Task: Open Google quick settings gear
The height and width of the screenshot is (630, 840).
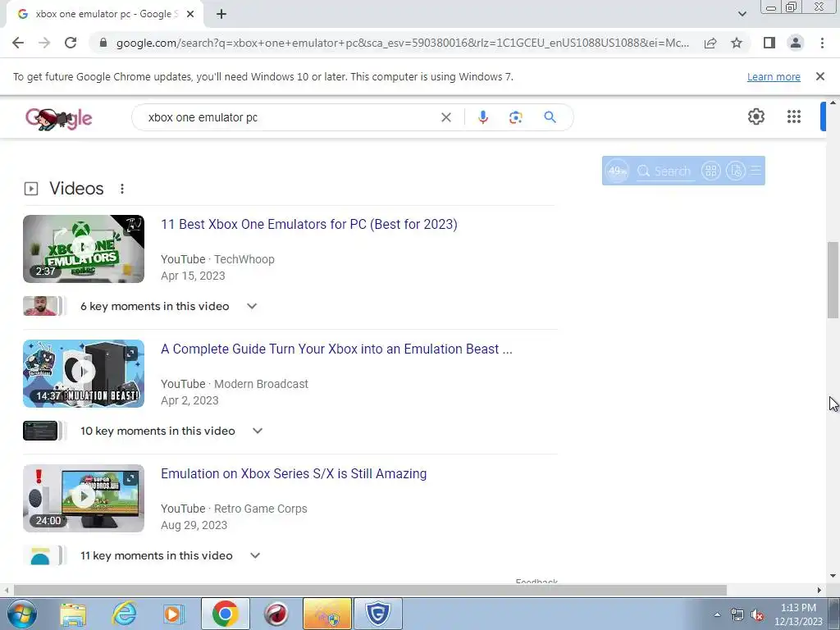Action: click(x=756, y=116)
